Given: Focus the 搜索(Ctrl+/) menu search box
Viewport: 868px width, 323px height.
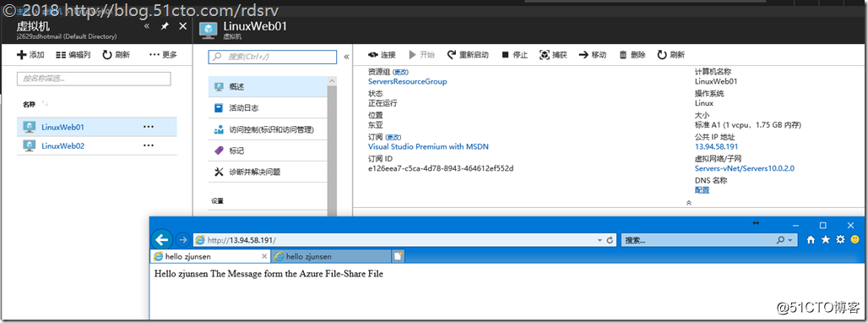Looking at the screenshot, I should pyautogui.click(x=273, y=57).
